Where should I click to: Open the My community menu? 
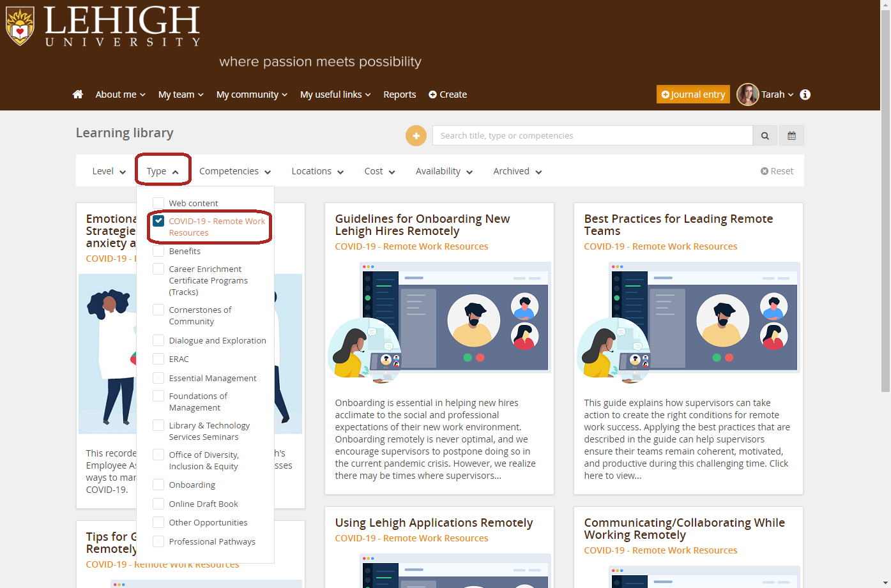[252, 94]
